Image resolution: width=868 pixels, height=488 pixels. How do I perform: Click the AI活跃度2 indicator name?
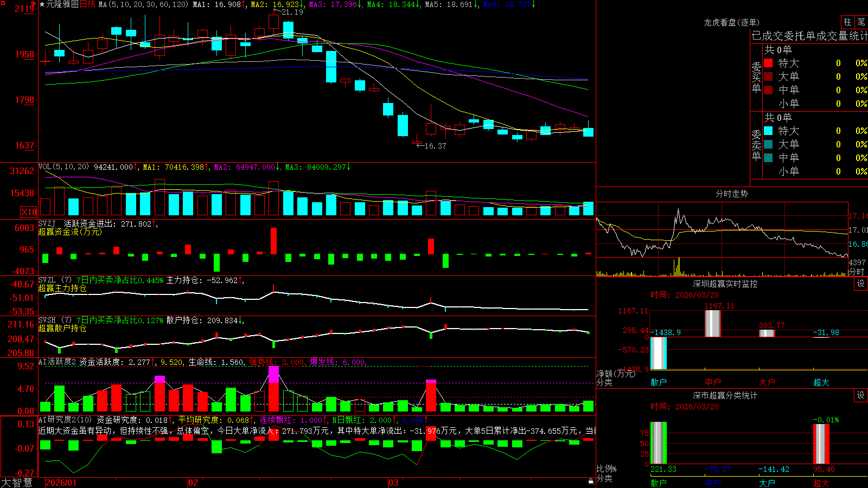[58, 362]
